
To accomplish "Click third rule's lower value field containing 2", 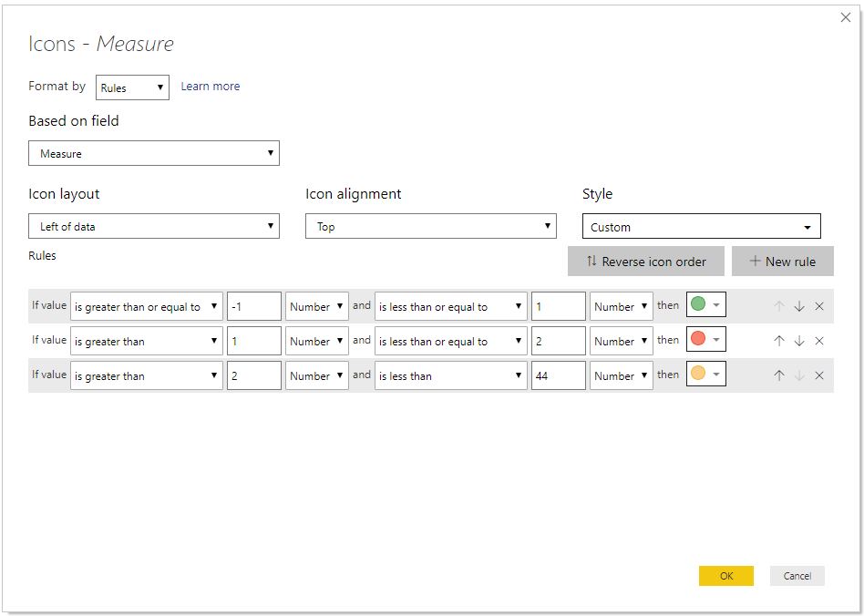I will point(254,375).
